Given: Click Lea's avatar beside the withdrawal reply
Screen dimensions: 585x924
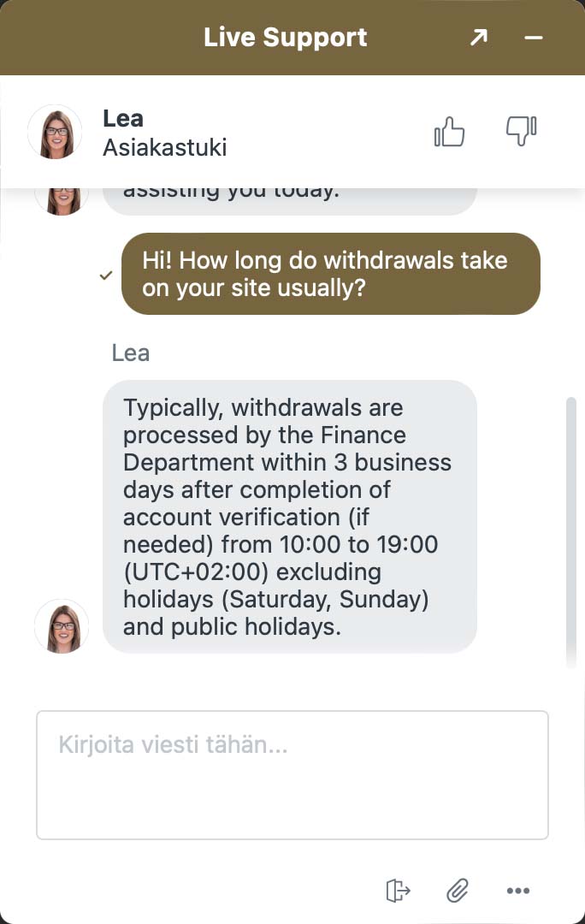Looking at the screenshot, I should pos(62,626).
